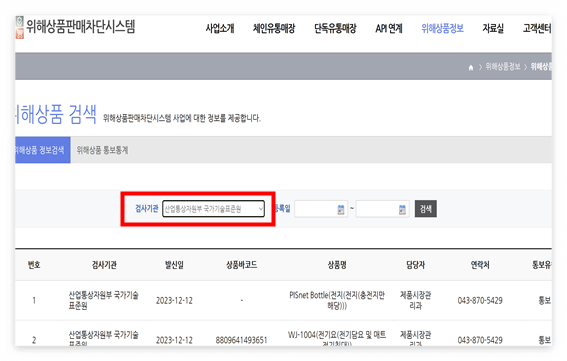Viewport: 567px width, 361px height.
Task: Click the 번호 column header
Action: click(34, 265)
